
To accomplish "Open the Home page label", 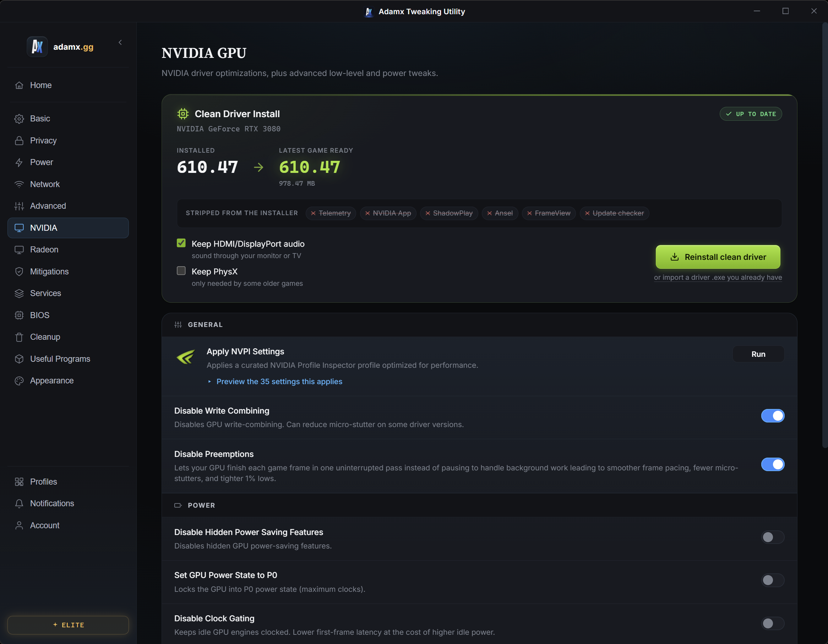I will (x=41, y=85).
